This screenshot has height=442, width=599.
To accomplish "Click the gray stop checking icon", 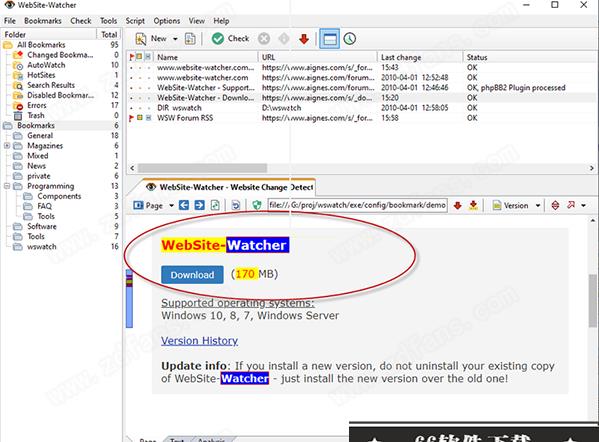I will click(264, 39).
